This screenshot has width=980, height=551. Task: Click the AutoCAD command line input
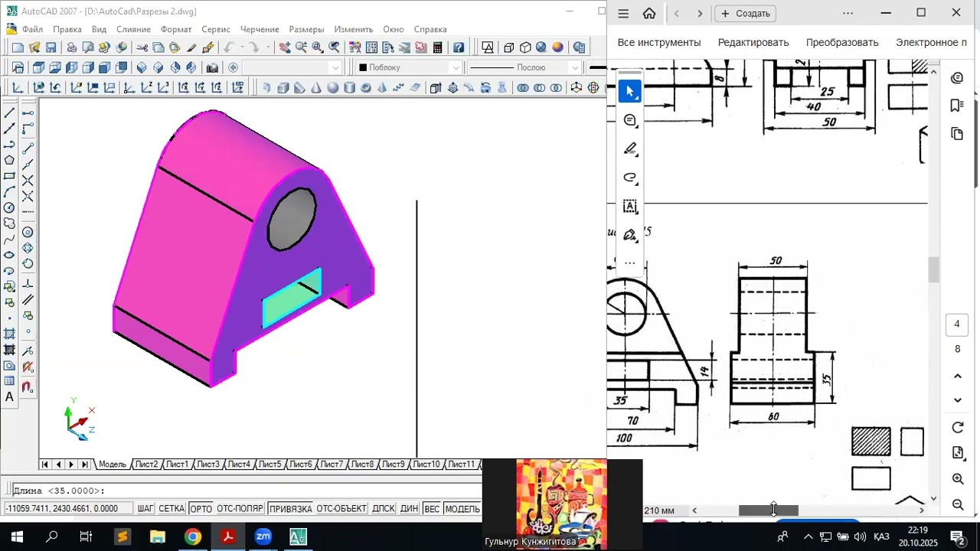point(247,491)
